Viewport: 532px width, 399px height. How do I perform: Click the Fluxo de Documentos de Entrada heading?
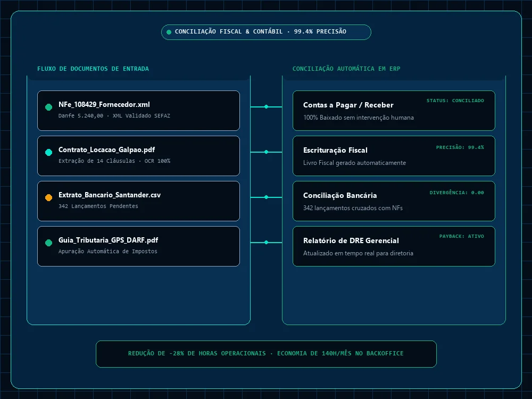(93, 69)
